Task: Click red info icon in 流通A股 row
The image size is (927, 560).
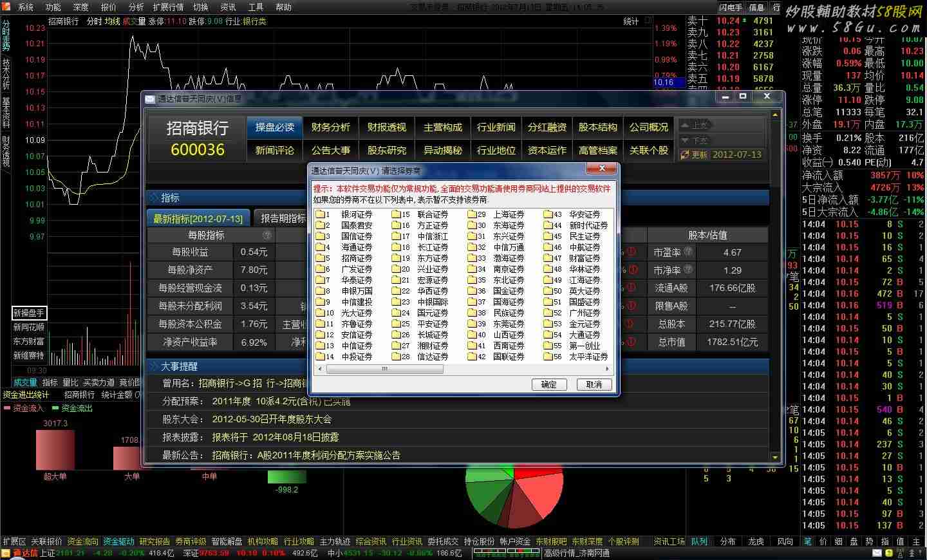Action: [632, 288]
